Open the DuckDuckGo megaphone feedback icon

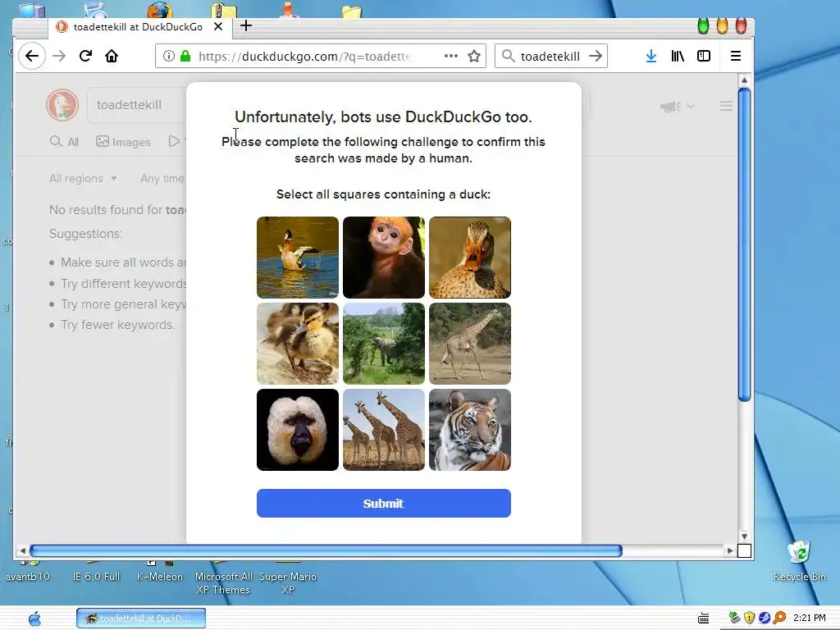tap(671, 107)
